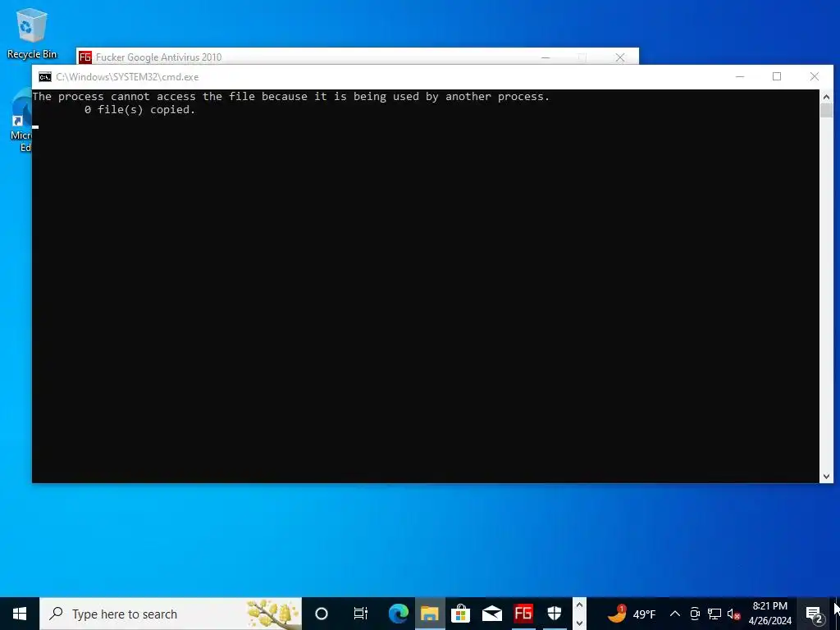
Task: Open Cortana circle icon on taskbar
Action: (322, 614)
